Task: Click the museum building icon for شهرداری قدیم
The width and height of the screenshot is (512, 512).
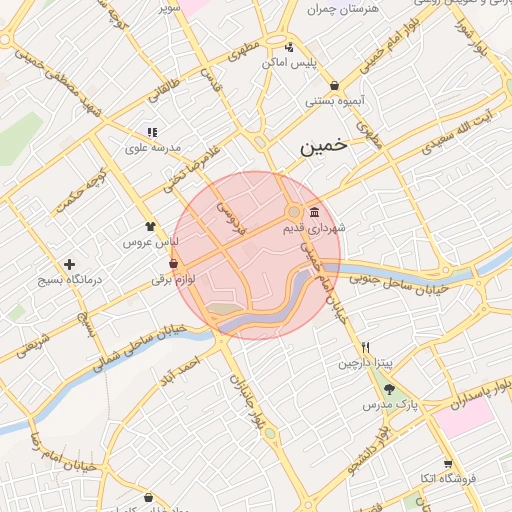Action: pos(314,212)
